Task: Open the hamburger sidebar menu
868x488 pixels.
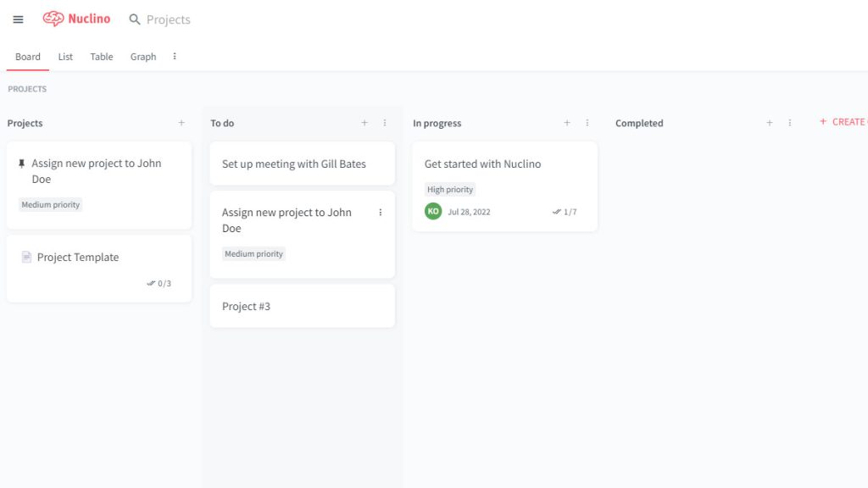Action: [x=19, y=19]
